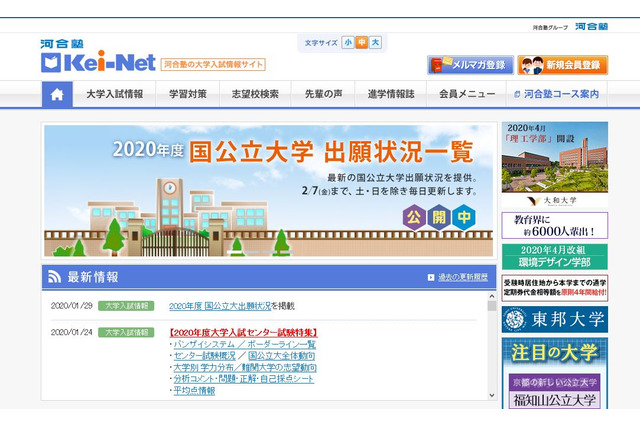Open the 志望校検索 menu

pos(256,94)
